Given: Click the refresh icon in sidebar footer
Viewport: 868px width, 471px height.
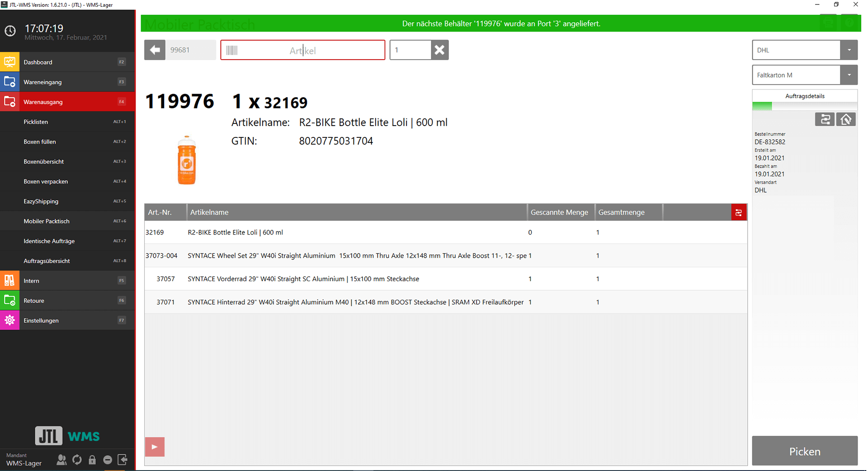Looking at the screenshot, I should click(77, 460).
